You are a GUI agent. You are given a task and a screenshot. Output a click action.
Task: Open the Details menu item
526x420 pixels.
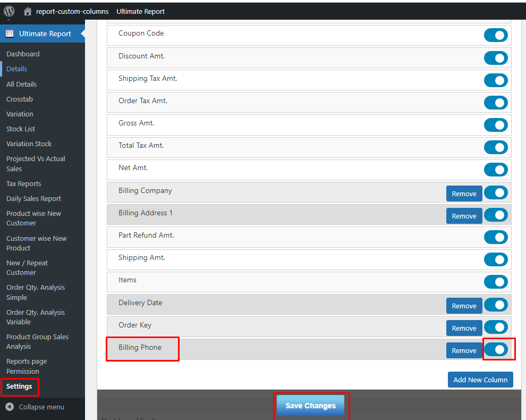(x=17, y=69)
